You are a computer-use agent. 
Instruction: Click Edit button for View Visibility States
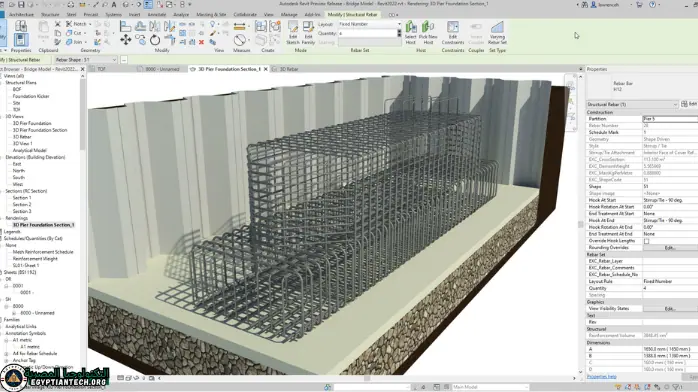(x=670, y=308)
